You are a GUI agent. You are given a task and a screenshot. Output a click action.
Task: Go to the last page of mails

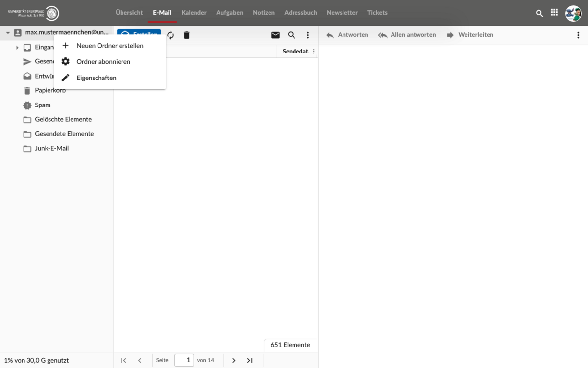tap(250, 360)
